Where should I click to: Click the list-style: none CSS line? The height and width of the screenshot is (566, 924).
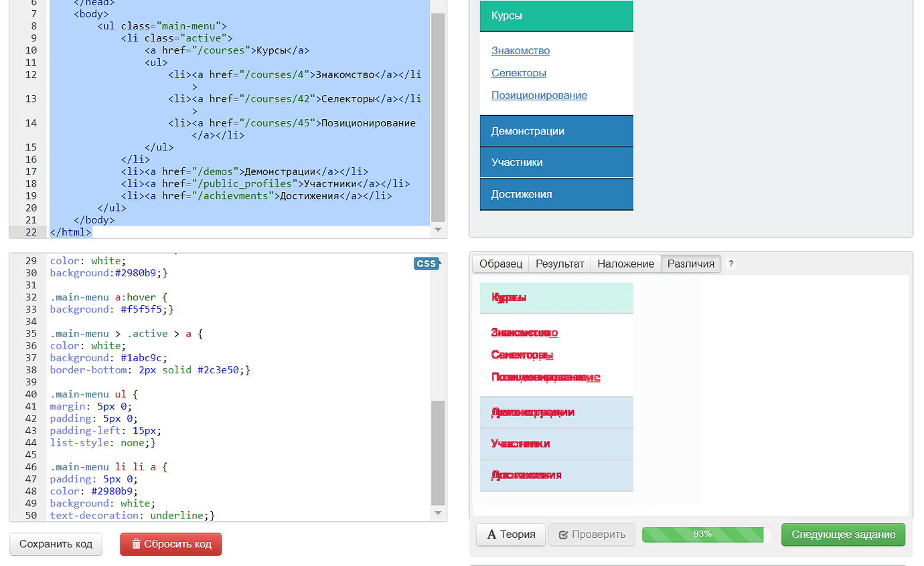coord(102,442)
